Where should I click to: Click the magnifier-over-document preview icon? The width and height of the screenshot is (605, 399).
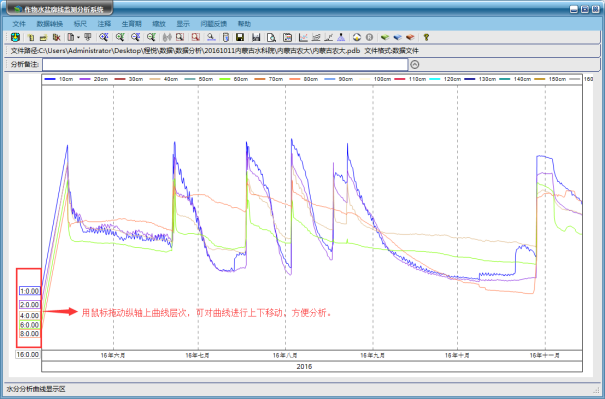pyautogui.click(x=272, y=37)
